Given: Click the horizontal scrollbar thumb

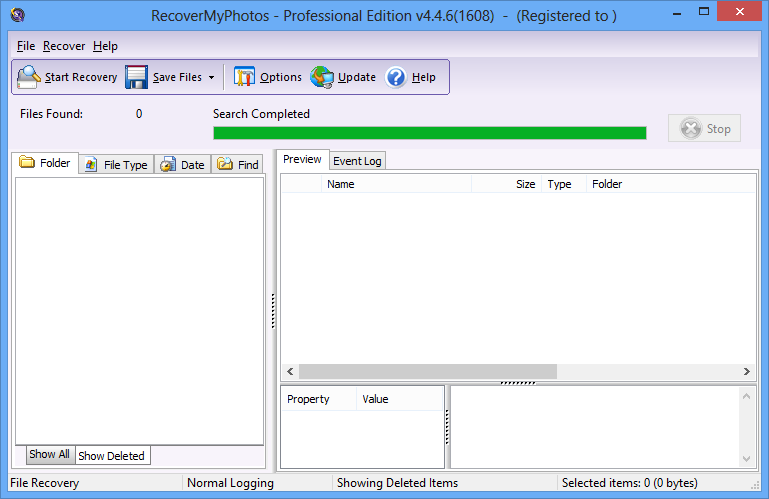Looking at the screenshot, I should pos(428,371).
